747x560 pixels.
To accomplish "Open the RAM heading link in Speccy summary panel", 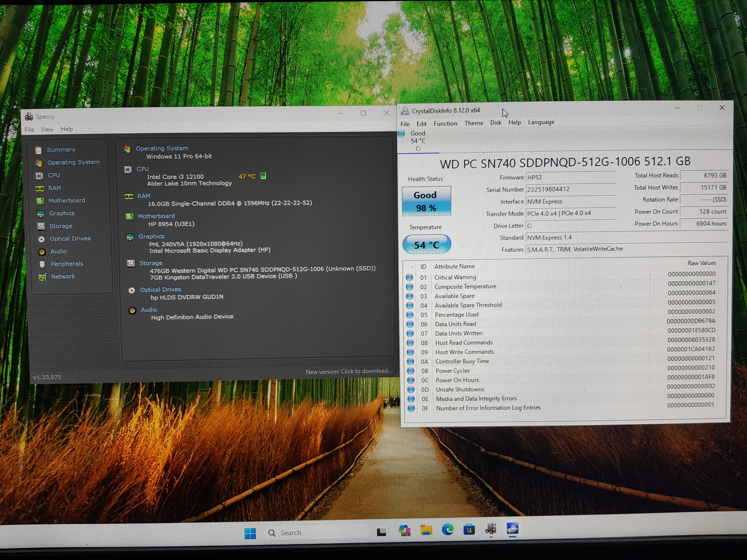I will click(144, 196).
